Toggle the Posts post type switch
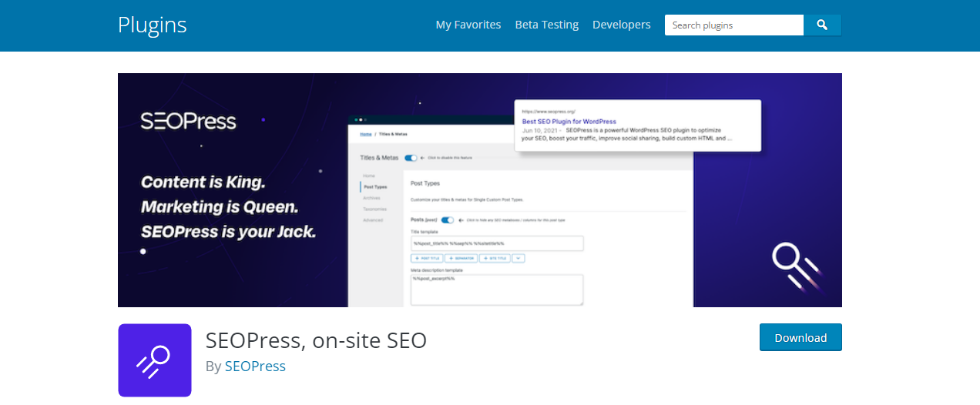This screenshot has width=980, height=405. tap(447, 219)
